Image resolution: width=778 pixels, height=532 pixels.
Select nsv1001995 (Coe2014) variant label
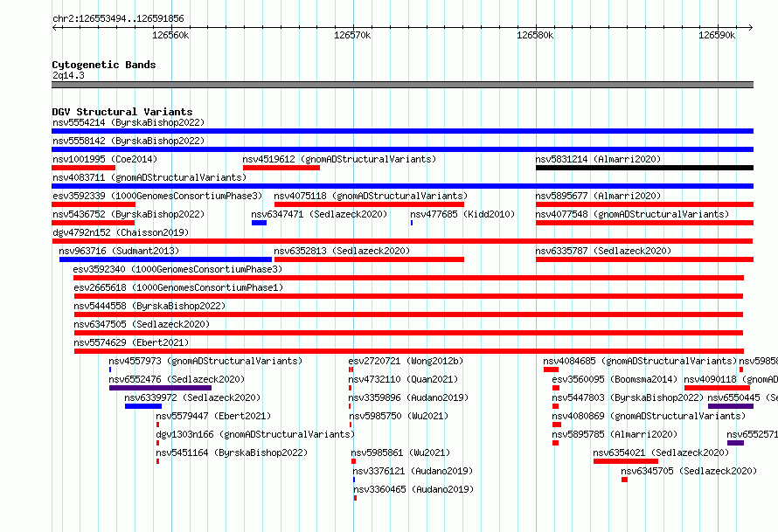[105, 159]
